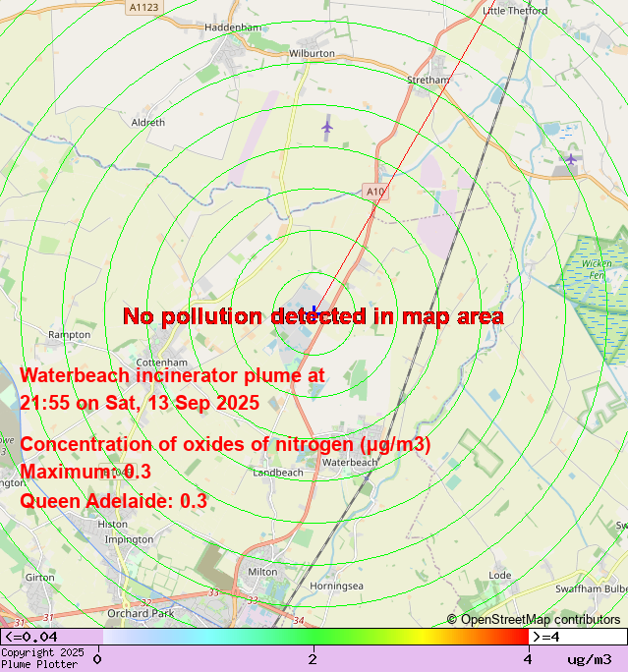
Task: Click the red wind direction line near Stretham
Action: pos(446,85)
